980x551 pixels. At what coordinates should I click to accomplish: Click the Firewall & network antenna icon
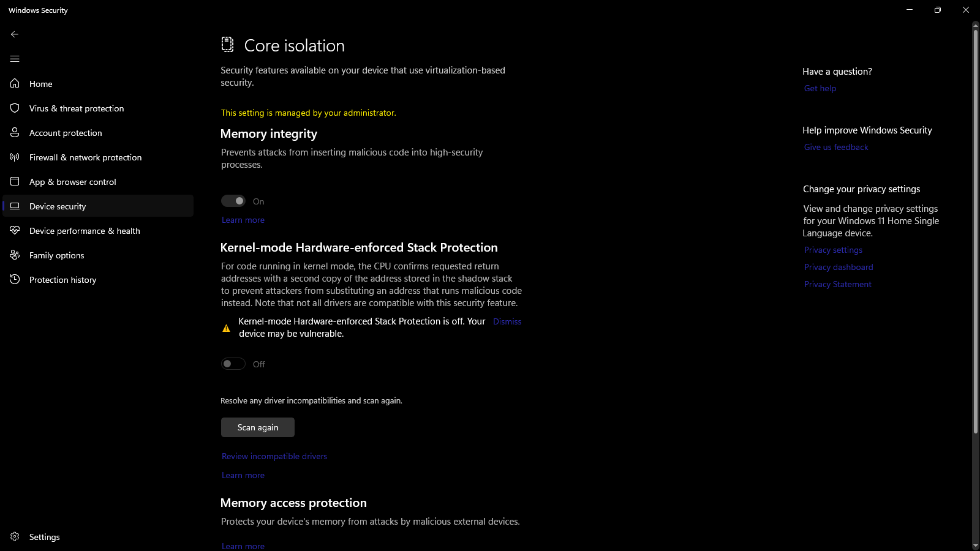click(15, 157)
